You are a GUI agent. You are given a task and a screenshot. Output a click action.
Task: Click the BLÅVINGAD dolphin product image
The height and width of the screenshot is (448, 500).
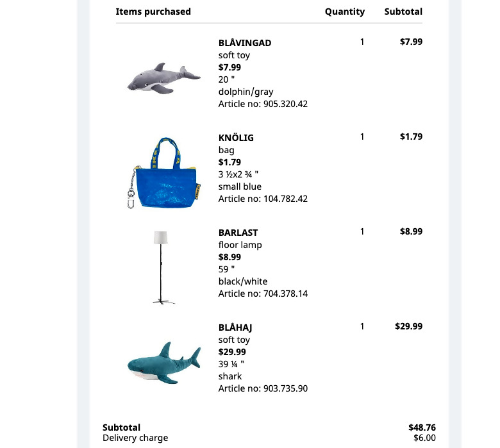click(164, 78)
